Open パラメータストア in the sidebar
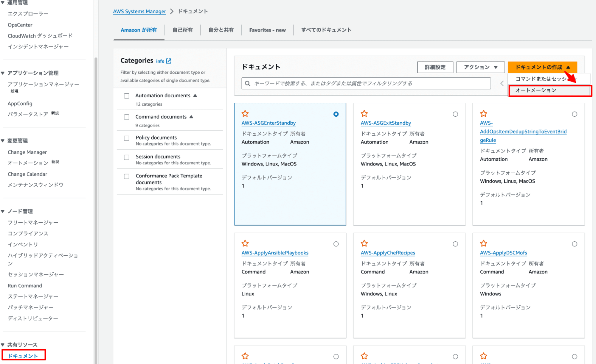 [x=28, y=114]
